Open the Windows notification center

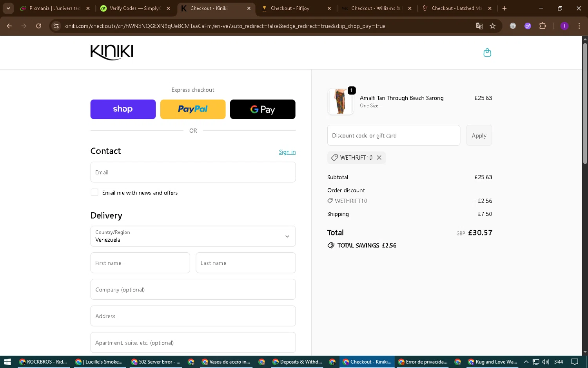575,362
